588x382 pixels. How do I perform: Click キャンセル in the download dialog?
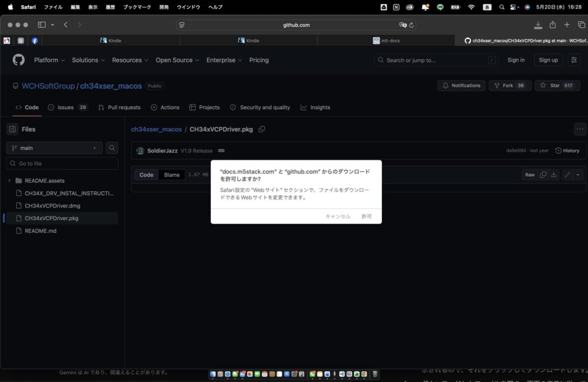(x=338, y=217)
